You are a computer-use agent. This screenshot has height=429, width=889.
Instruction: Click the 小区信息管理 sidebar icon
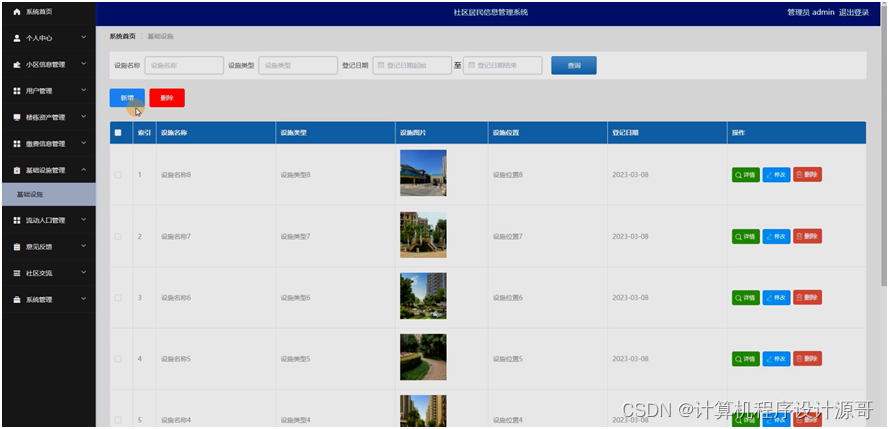coord(16,65)
